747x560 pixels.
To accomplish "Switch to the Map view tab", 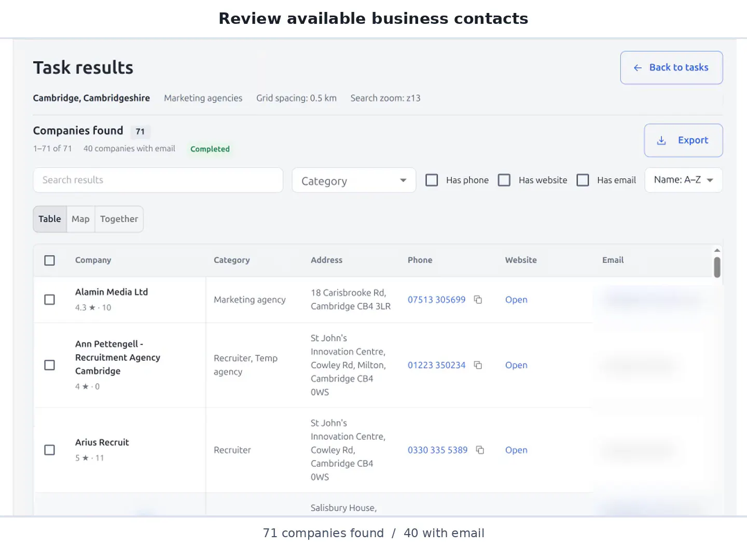I will click(x=80, y=219).
